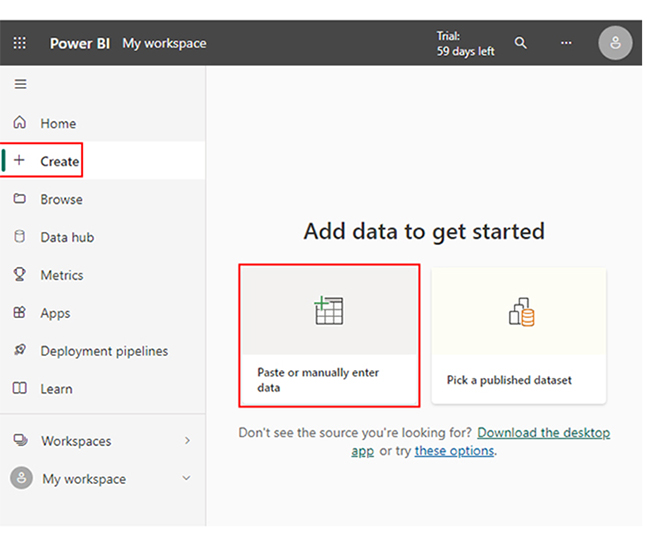Screen dimensions: 650x547
Task: Choose Paste or manually enter data
Action: pos(329,335)
